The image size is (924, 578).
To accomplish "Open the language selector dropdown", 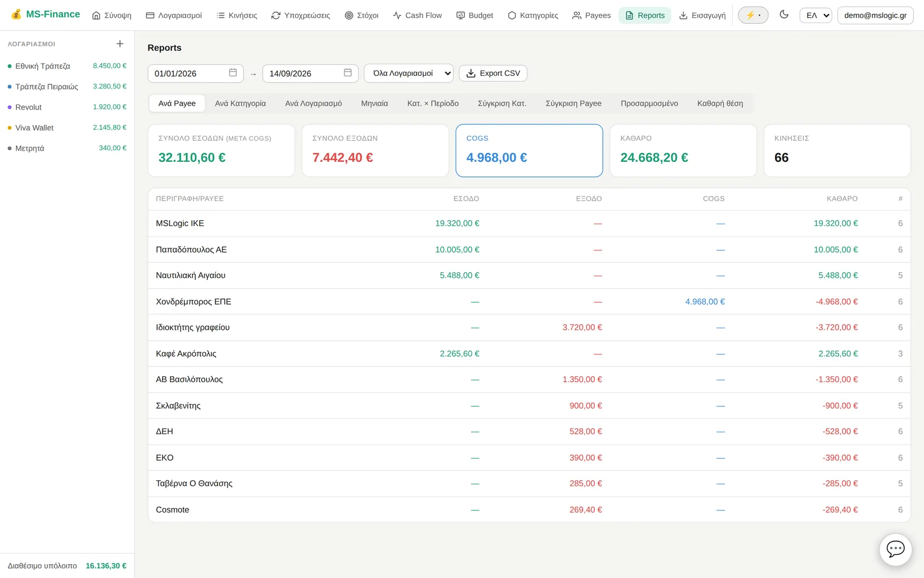I will pyautogui.click(x=815, y=16).
